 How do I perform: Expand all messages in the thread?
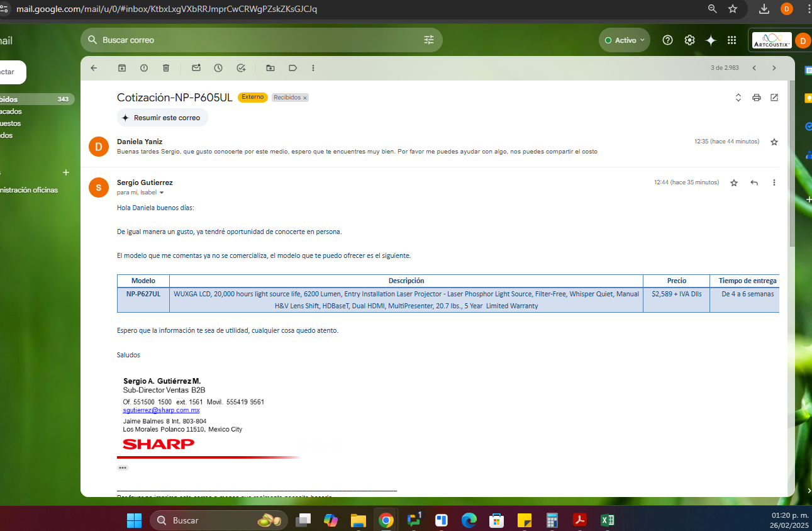coord(738,98)
